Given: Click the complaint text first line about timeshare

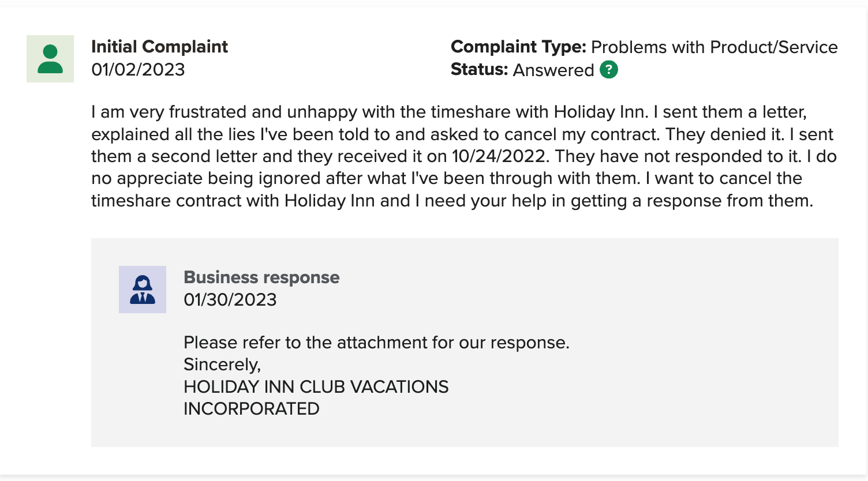Looking at the screenshot, I should tap(449, 111).
